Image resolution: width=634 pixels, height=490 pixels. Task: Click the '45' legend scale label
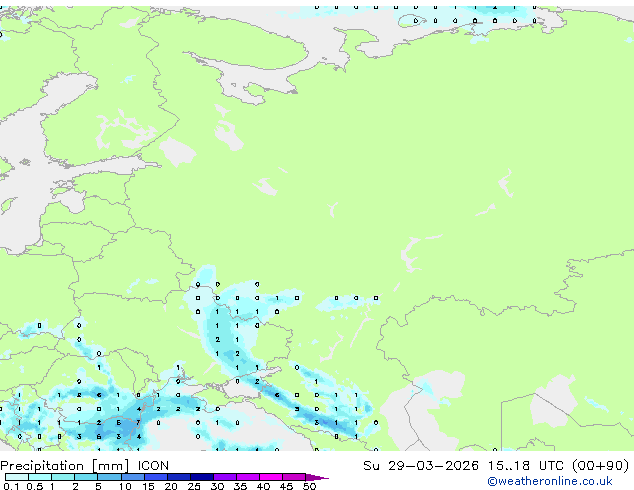pyautogui.click(x=287, y=486)
